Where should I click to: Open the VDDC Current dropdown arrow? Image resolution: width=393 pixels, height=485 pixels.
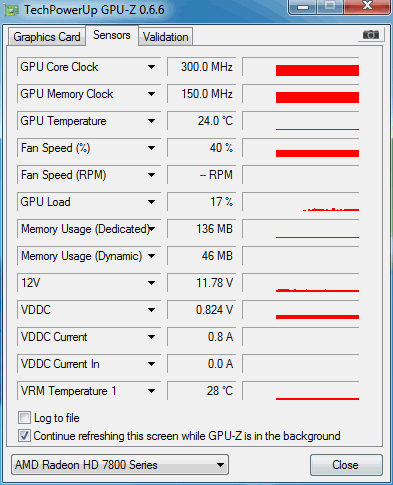151,337
